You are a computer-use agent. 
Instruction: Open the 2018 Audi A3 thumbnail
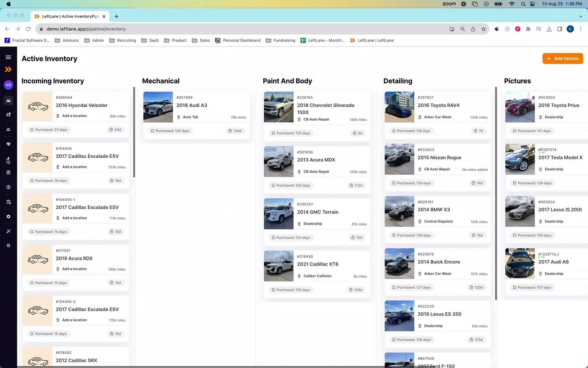tap(158, 107)
